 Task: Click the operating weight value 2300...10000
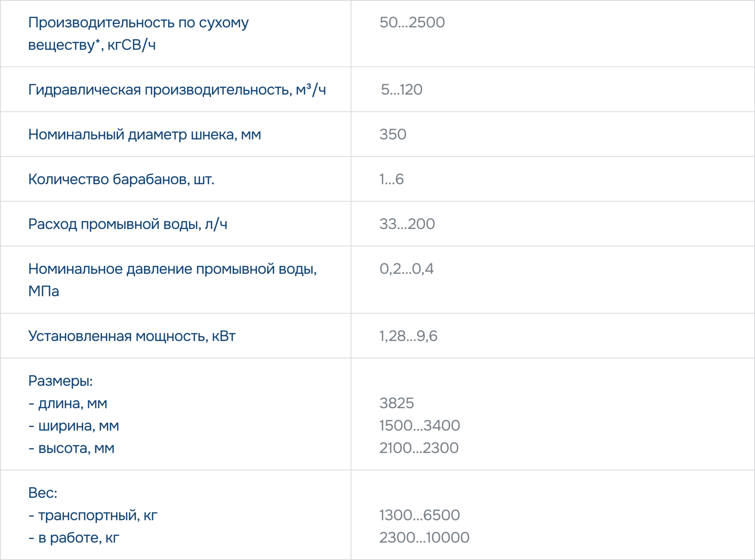(424, 538)
